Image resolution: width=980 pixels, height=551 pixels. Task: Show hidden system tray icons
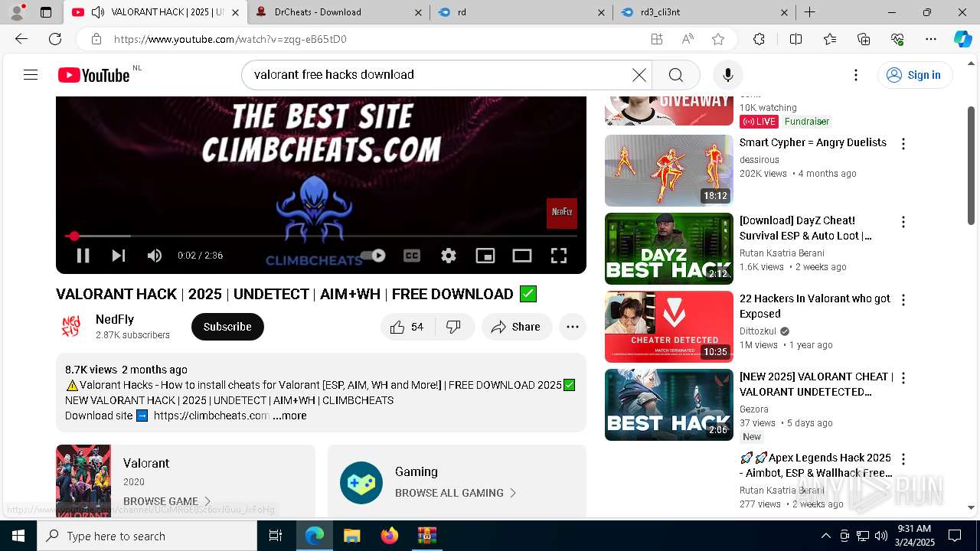pyautogui.click(x=825, y=536)
